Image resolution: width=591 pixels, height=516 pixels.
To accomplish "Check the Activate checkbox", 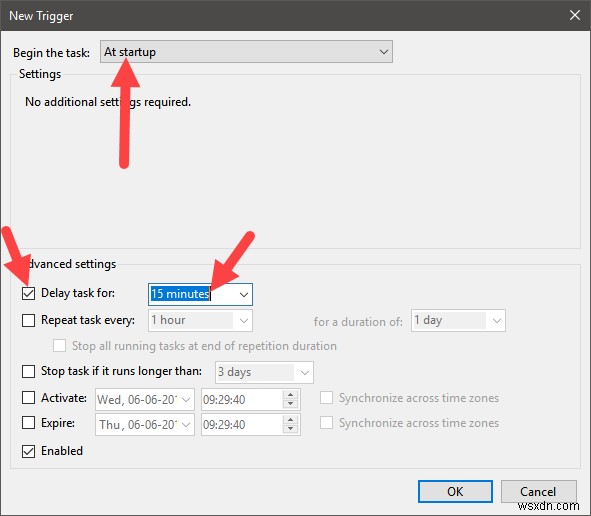I will click(28, 398).
